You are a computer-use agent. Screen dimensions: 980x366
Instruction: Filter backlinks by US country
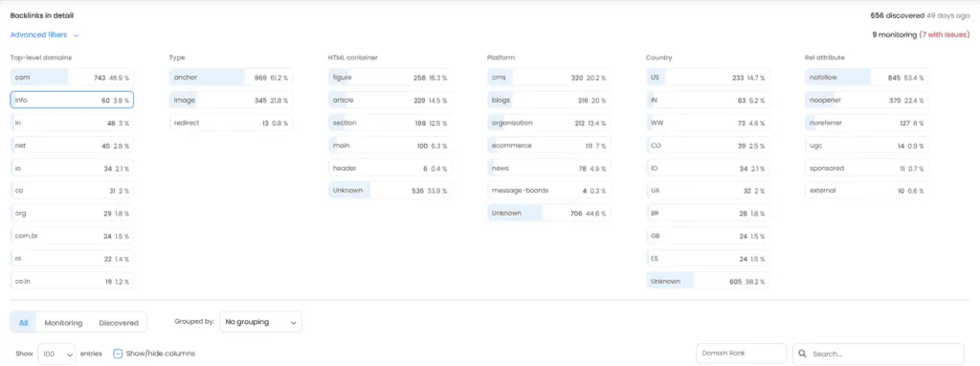click(707, 78)
